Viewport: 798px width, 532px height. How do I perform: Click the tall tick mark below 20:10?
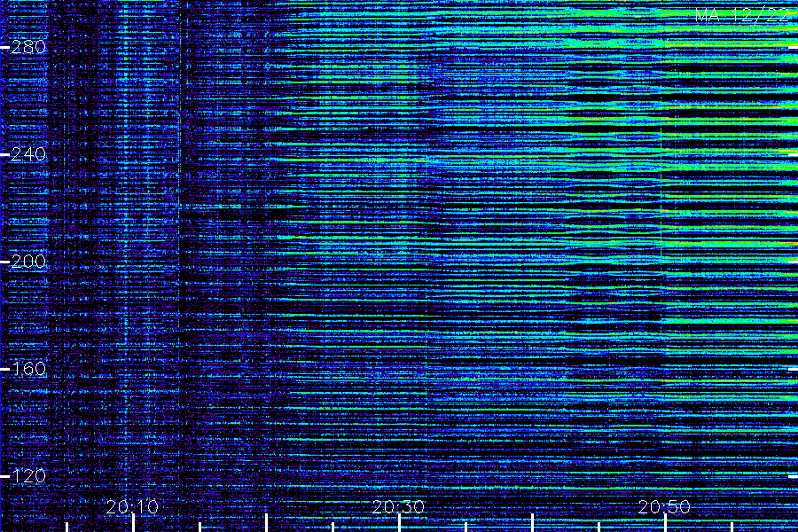tap(133, 523)
